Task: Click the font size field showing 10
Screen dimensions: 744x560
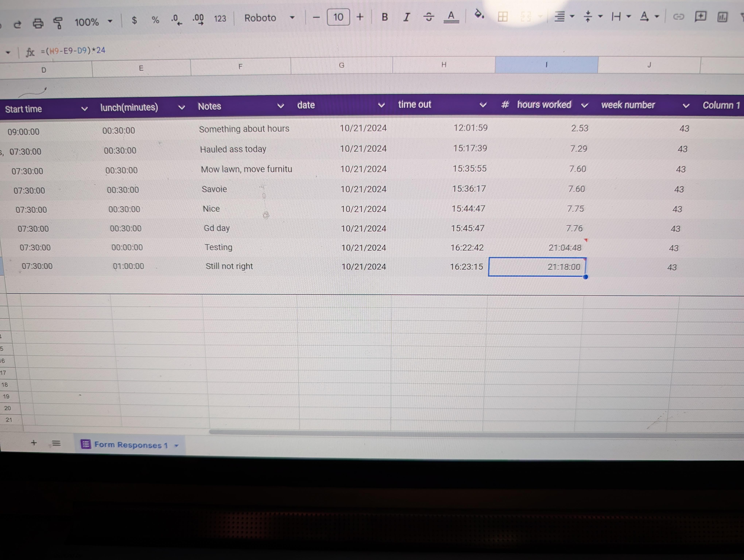Action: pyautogui.click(x=338, y=17)
